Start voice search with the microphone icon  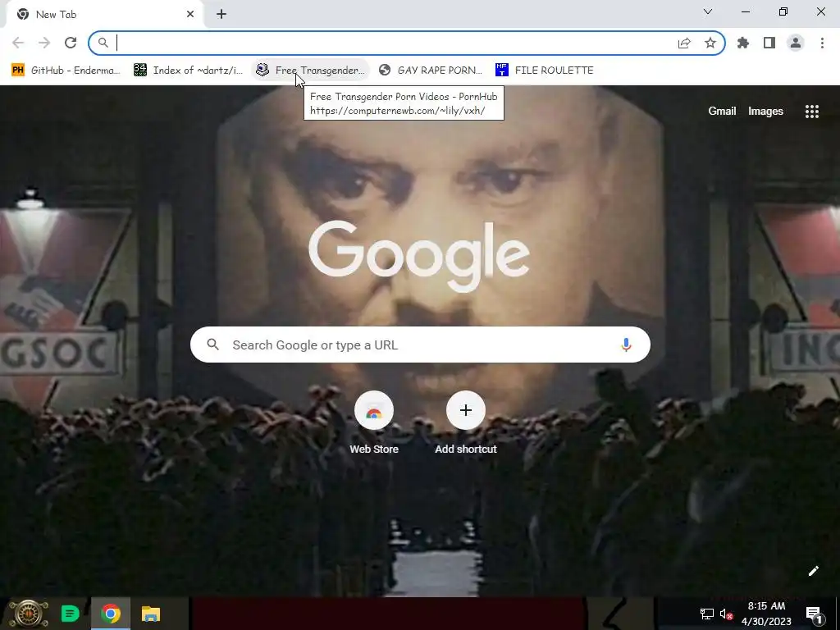[626, 345]
